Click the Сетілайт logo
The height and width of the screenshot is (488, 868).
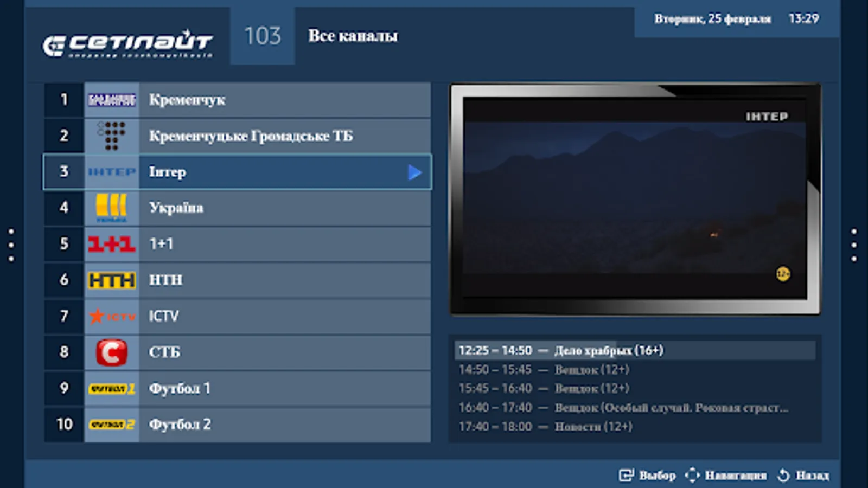127,43
